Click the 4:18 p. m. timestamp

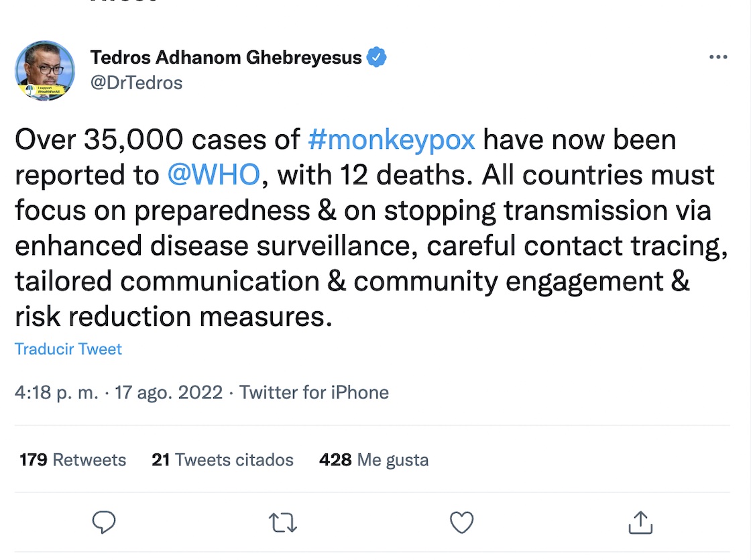tap(56, 392)
